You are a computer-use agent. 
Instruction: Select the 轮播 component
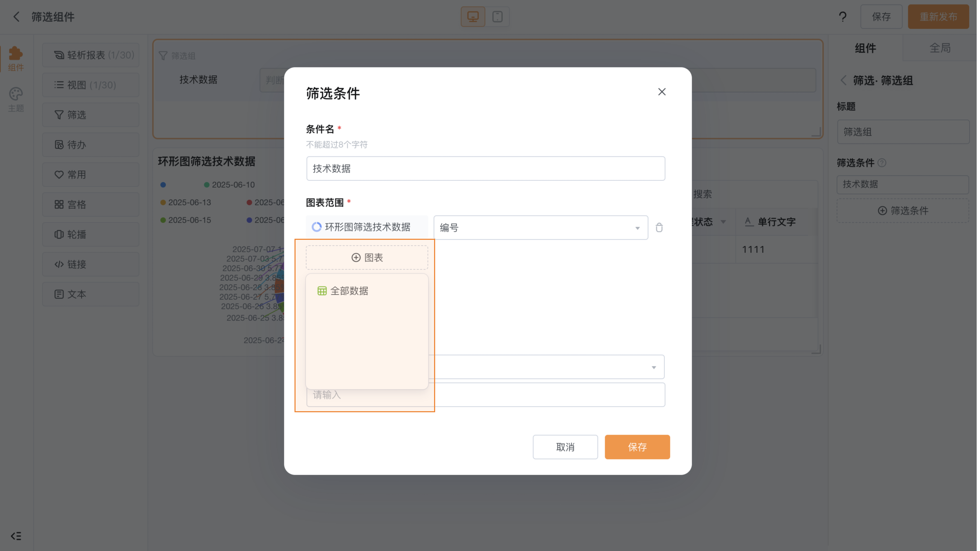[x=91, y=234]
